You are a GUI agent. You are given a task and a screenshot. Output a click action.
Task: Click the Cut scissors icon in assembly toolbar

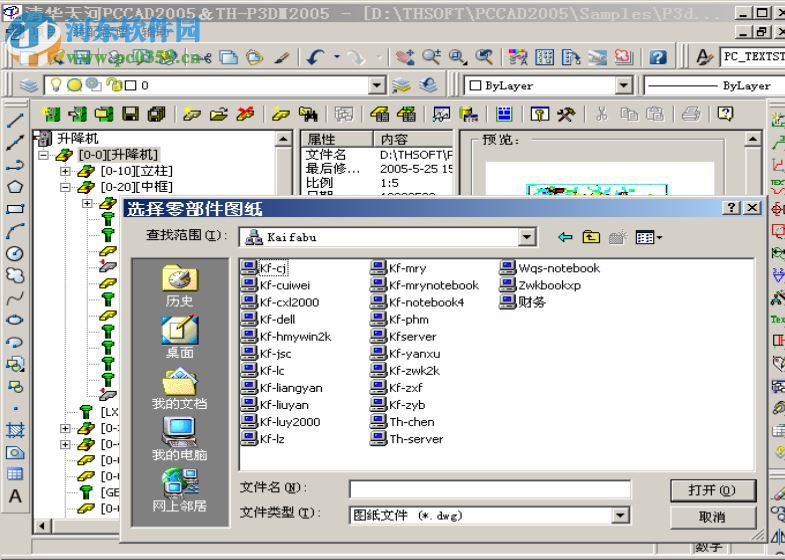602,114
